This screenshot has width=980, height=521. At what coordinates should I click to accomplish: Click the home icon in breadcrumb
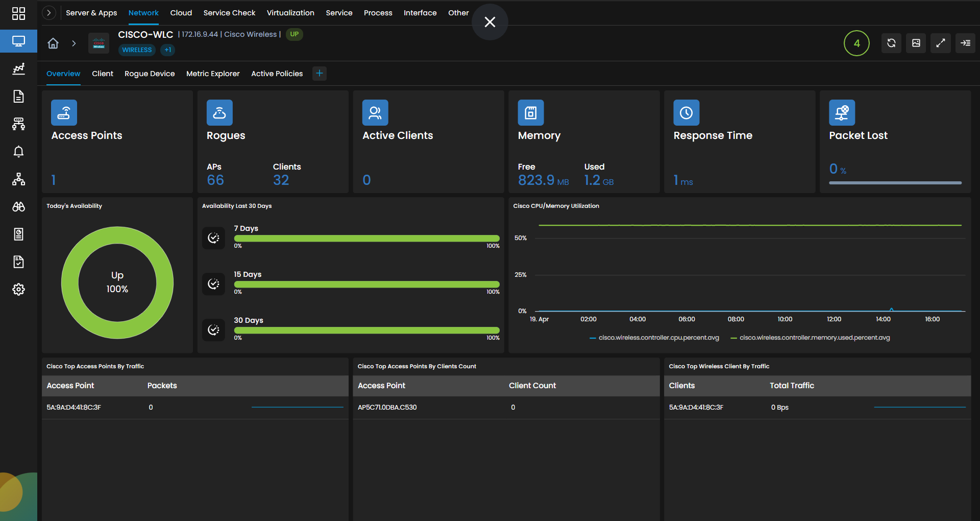point(53,43)
